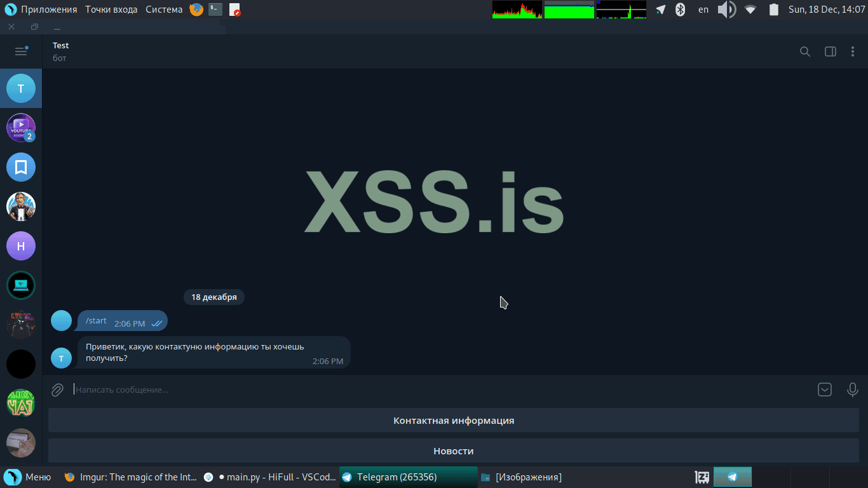Select the Test bot chat avatar in sidebar
Viewport: 868px width, 488px height.
point(21,88)
